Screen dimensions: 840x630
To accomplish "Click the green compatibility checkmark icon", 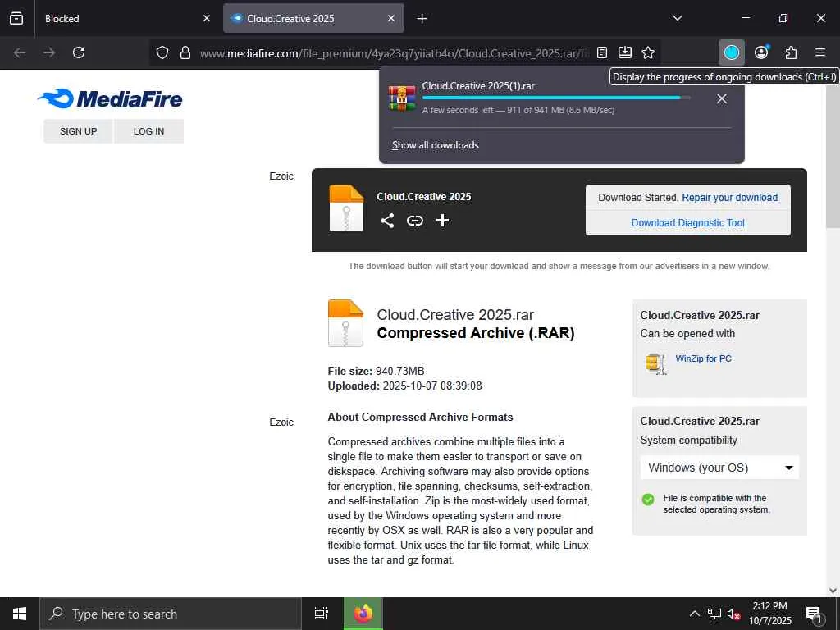I will point(648,500).
